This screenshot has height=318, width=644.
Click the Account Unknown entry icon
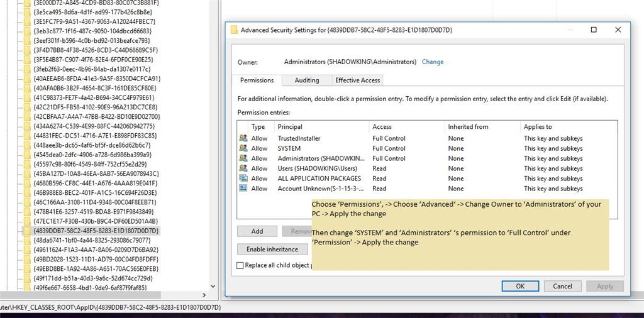pyautogui.click(x=243, y=189)
